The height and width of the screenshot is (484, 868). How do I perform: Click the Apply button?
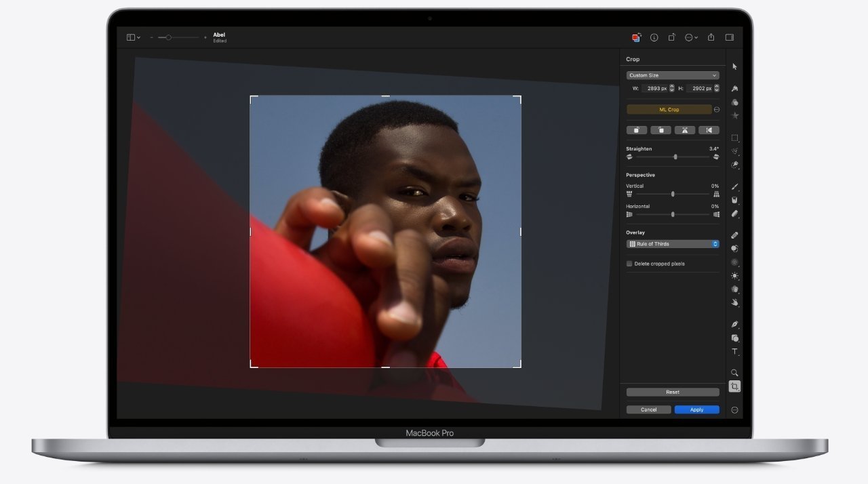(x=696, y=409)
